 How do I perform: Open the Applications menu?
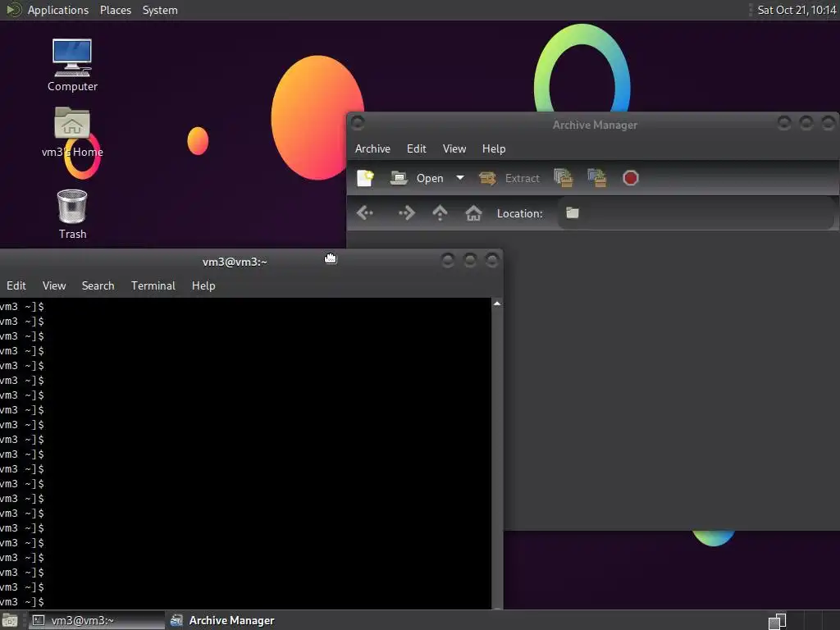58,10
